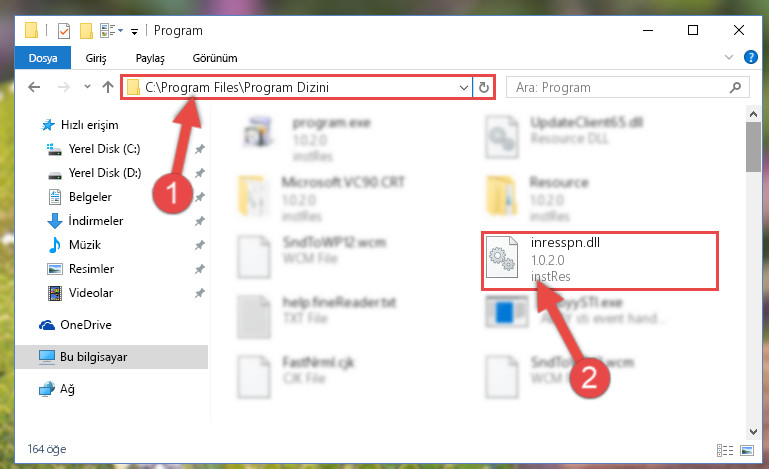Click the search magnifier icon
Image resolution: width=769 pixels, height=469 pixels.
[735, 87]
